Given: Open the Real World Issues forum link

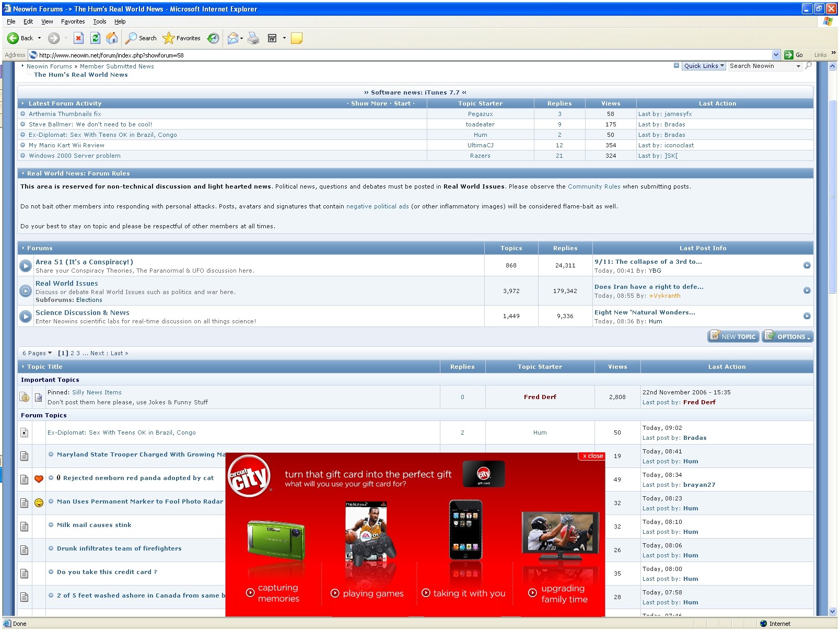Looking at the screenshot, I should (67, 284).
